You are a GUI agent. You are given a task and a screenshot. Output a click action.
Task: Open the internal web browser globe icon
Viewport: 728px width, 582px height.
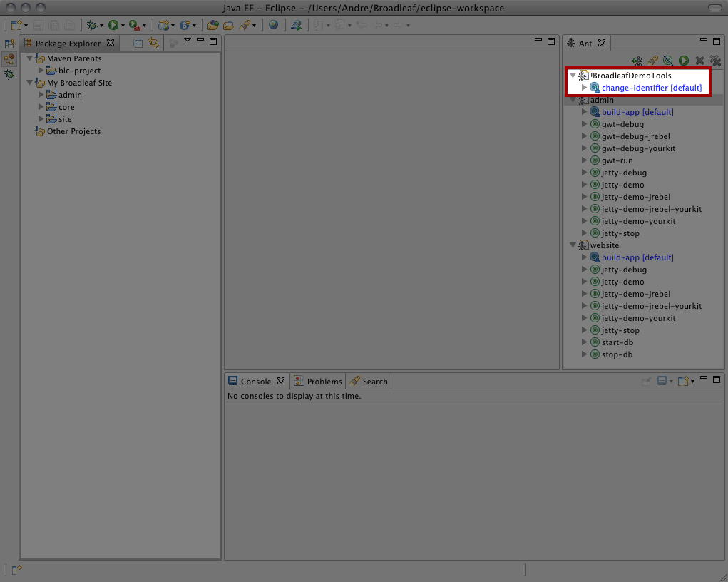click(x=274, y=25)
